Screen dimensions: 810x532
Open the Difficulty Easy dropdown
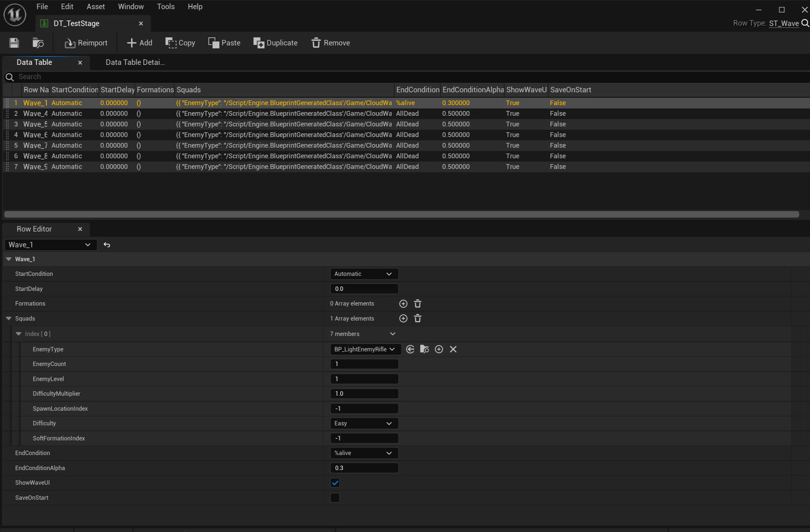pyautogui.click(x=364, y=423)
